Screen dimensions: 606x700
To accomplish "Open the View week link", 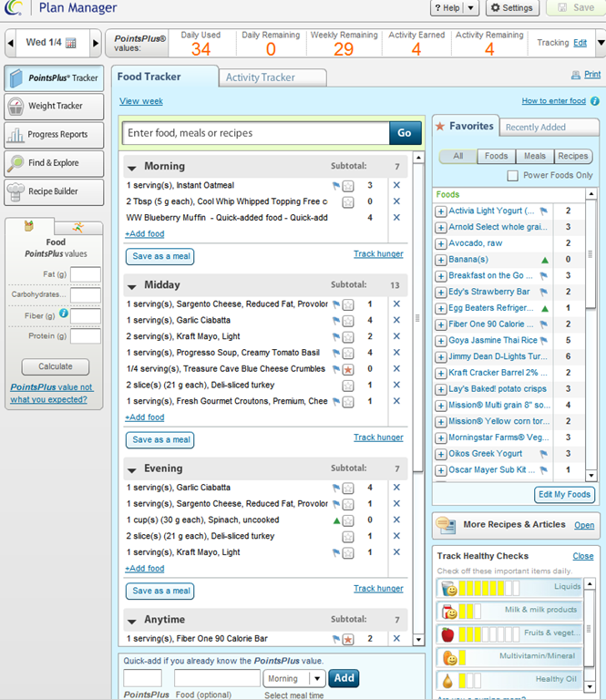I will click(x=141, y=101).
